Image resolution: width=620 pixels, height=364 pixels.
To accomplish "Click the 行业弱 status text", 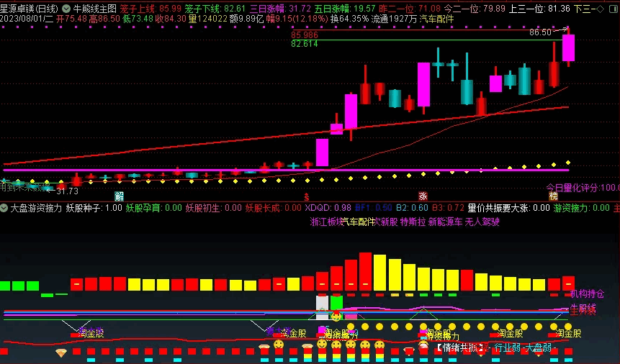I will (x=508, y=347).
